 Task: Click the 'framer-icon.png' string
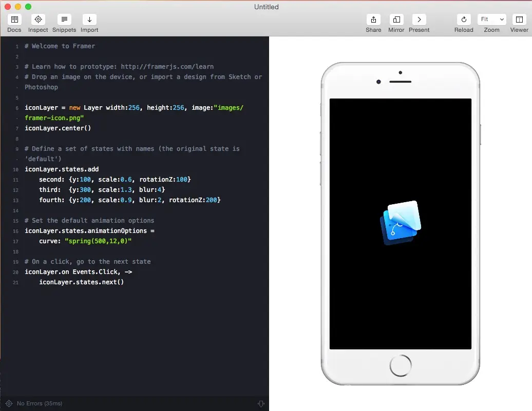point(54,118)
